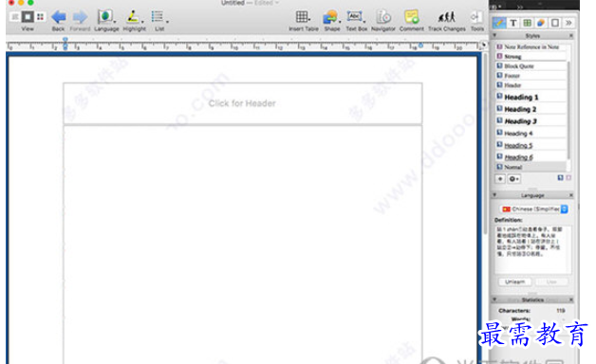Add a Comment via toolbar icon
The width and height of the screenshot is (596, 364).
412,17
